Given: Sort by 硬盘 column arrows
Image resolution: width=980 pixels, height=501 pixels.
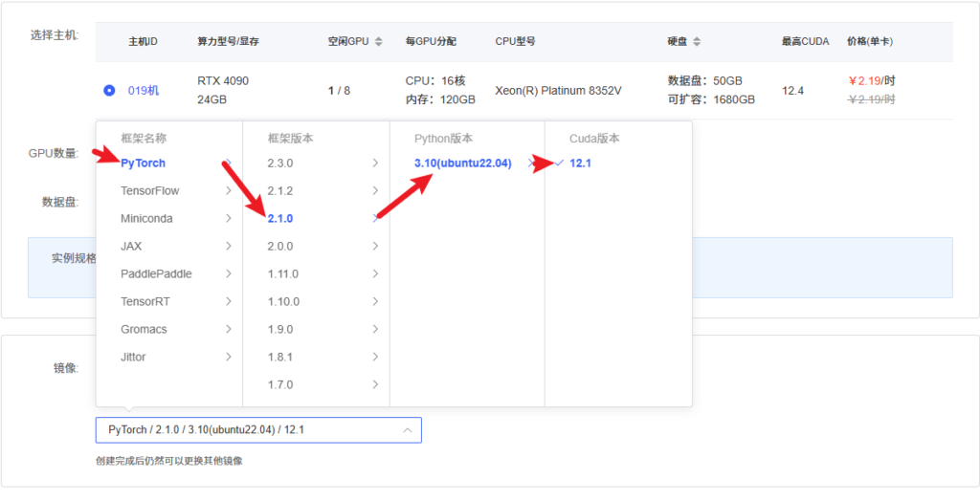Looking at the screenshot, I should click(696, 42).
